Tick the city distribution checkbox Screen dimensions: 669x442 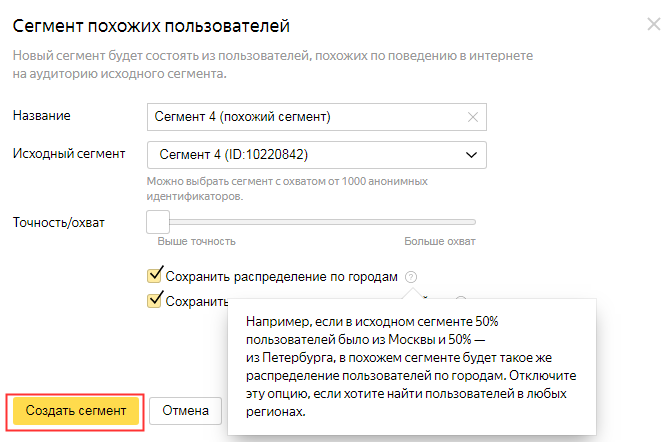pos(155,276)
